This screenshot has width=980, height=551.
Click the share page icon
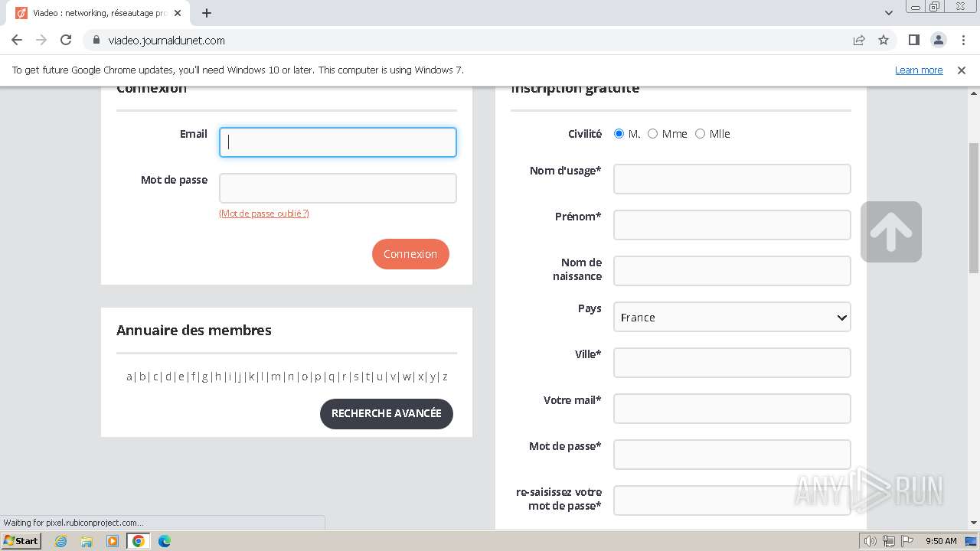pos(859,40)
